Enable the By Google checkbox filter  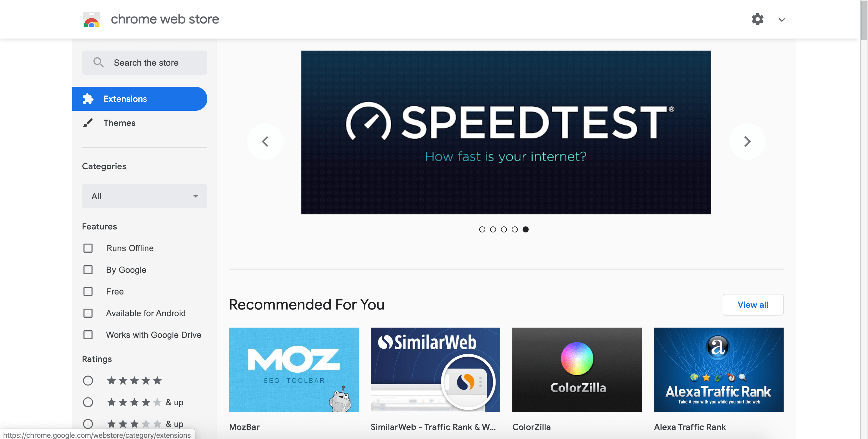89,270
